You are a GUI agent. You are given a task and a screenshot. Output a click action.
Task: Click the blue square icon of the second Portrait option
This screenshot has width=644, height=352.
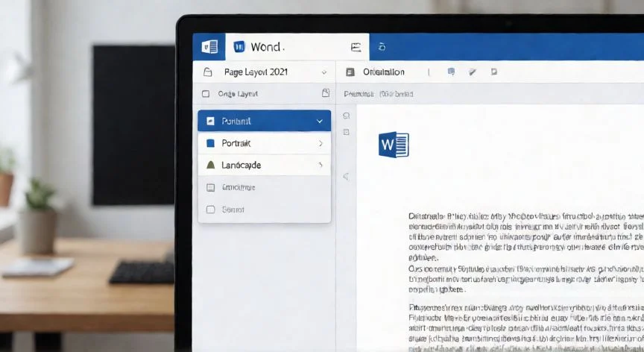(210, 143)
